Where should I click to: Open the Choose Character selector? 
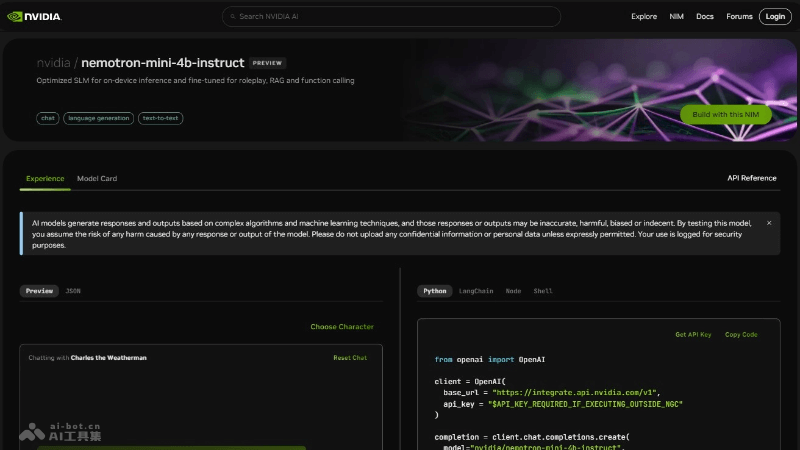(x=341, y=327)
